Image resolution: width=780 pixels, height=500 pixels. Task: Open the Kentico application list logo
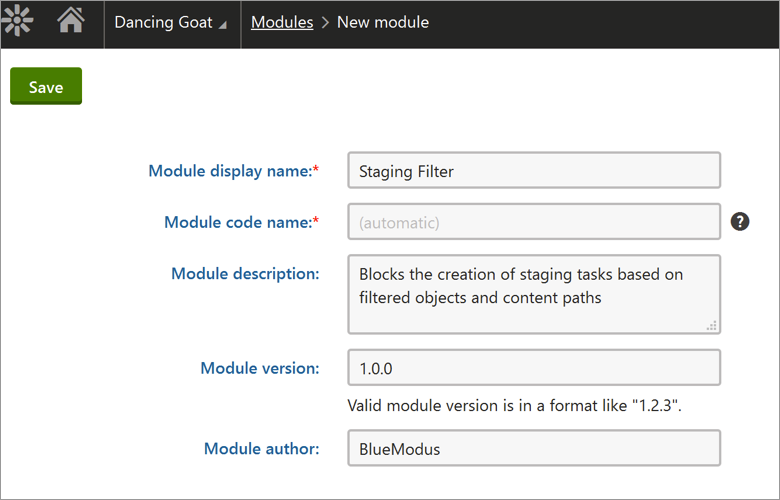(20, 22)
